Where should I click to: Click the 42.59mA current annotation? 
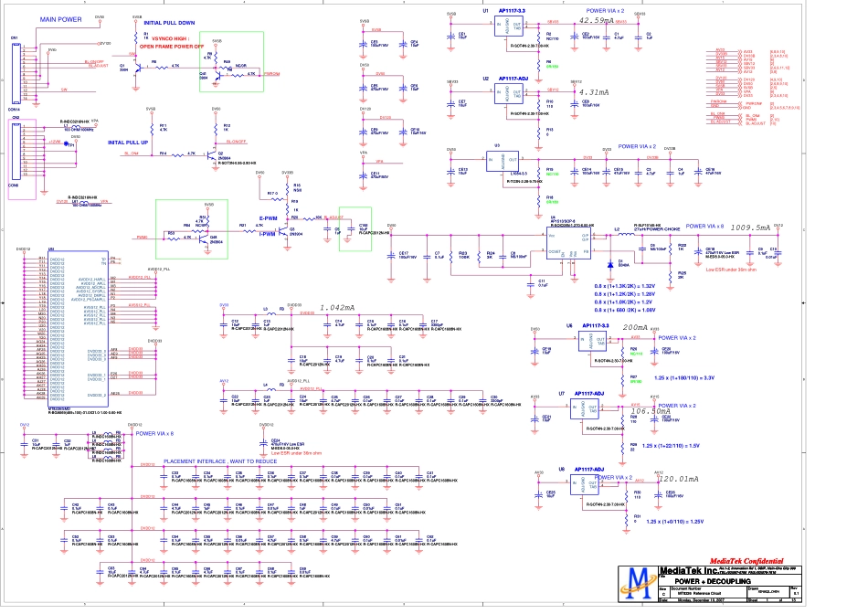tap(598, 20)
